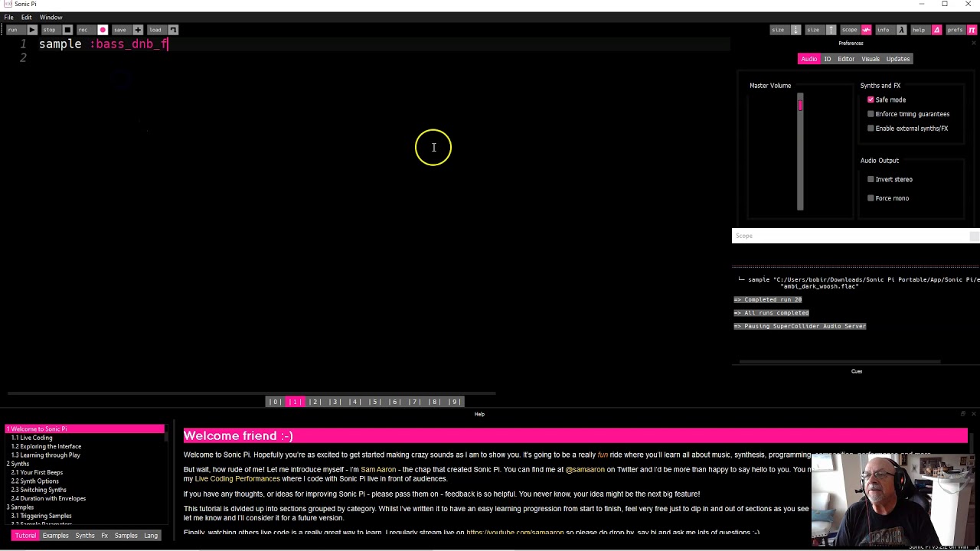Image resolution: width=980 pixels, height=551 pixels.
Task: Open tutorial chapter 2 Synths
Action: click(x=18, y=464)
